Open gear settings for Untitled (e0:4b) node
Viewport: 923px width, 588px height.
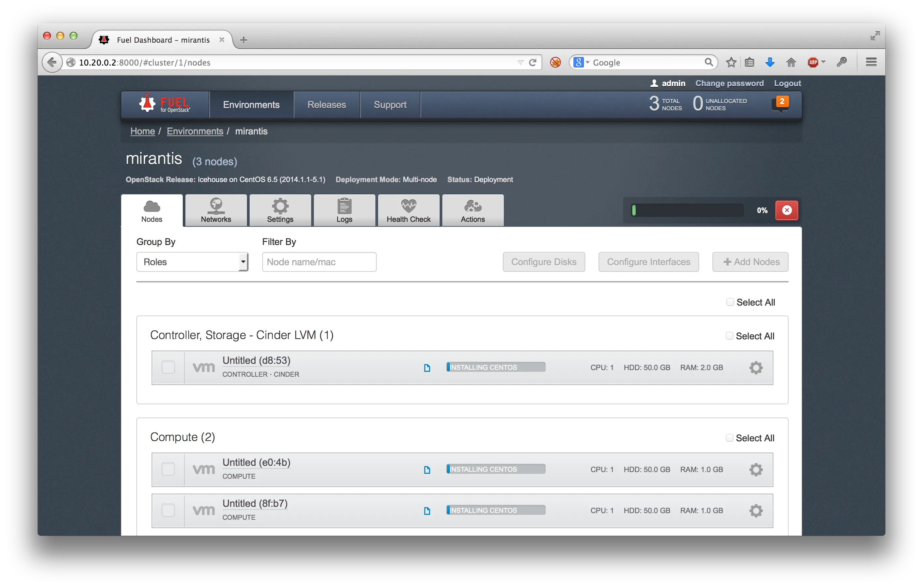pos(756,469)
